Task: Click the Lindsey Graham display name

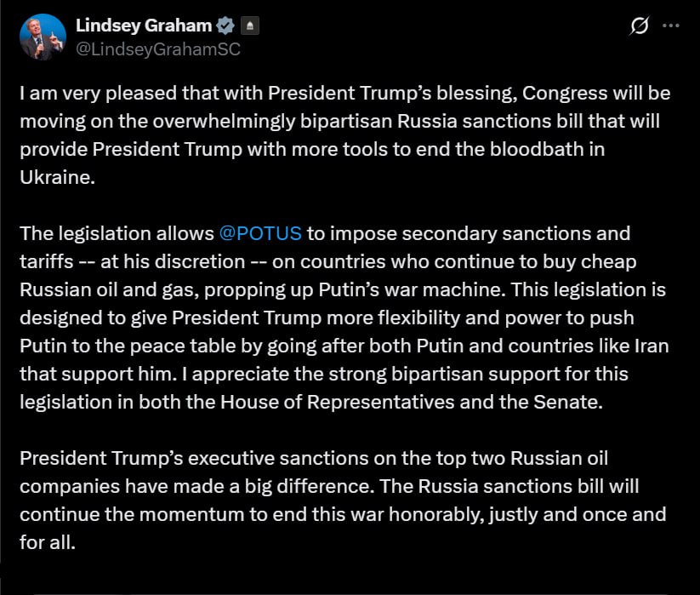Action: click(143, 26)
